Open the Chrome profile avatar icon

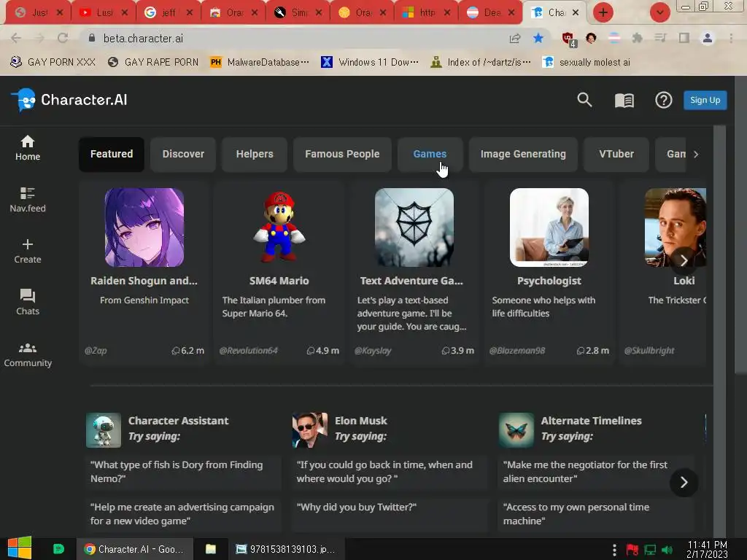tap(708, 38)
